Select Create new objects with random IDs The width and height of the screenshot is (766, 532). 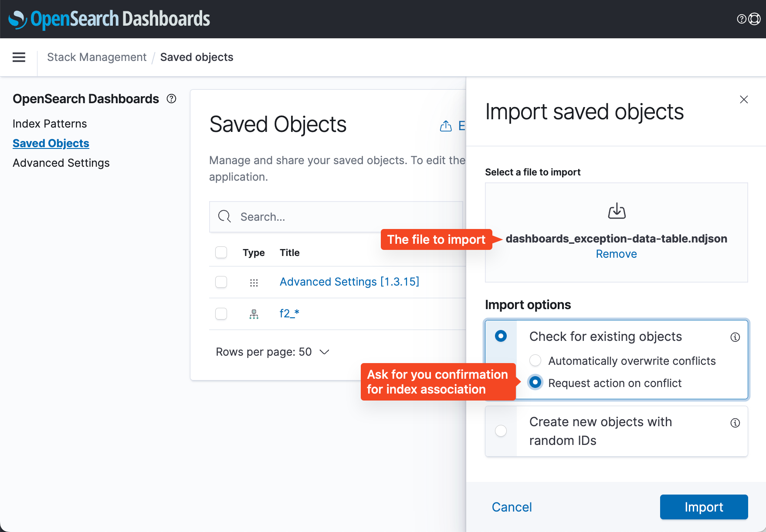pyautogui.click(x=501, y=431)
